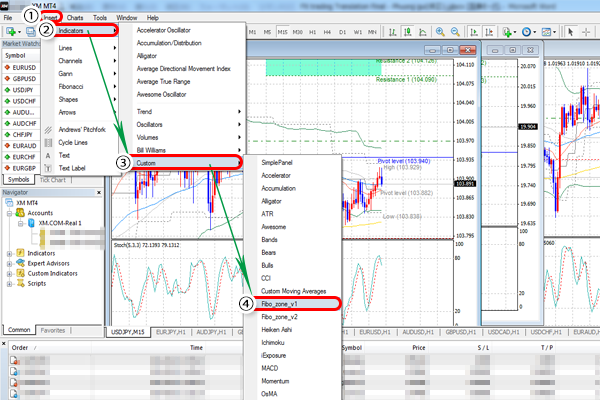Switch to the Tick Chart tab
Viewport: 600px width, 400px height.
tap(52, 180)
